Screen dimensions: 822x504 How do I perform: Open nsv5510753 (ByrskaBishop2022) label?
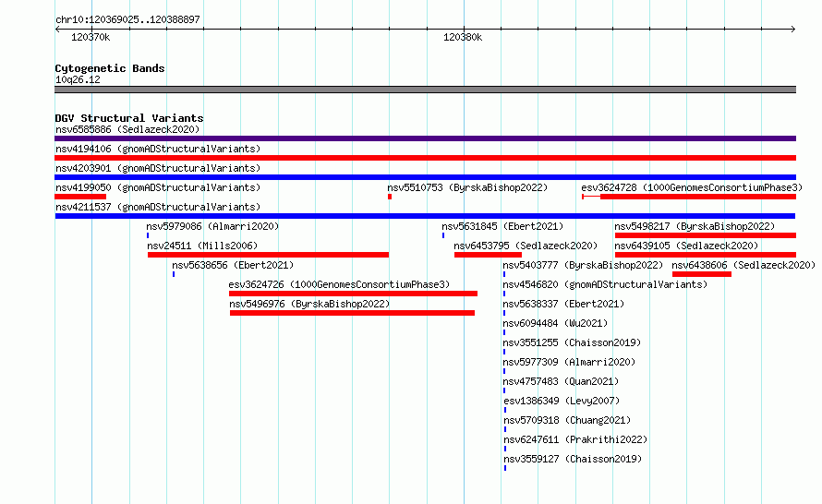pos(467,187)
